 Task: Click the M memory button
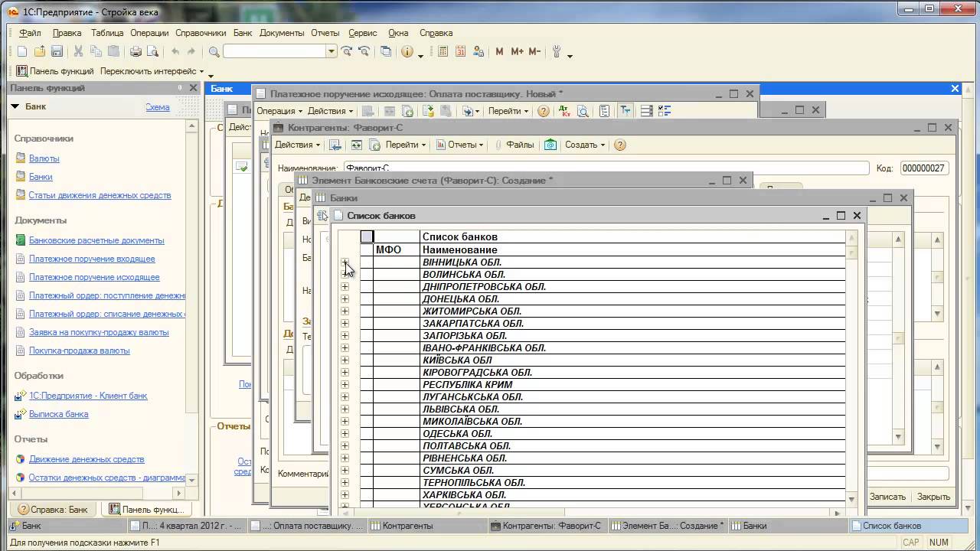point(499,51)
